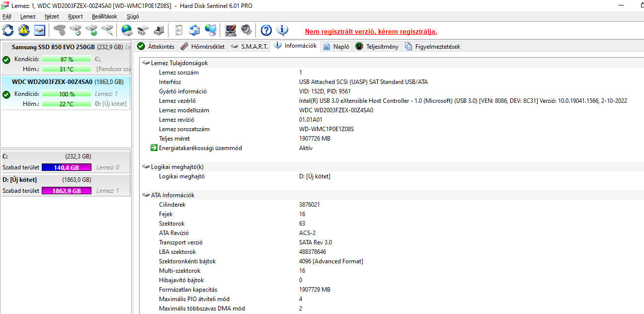
Task: Open the Súgó menu
Action: point(133,16)
